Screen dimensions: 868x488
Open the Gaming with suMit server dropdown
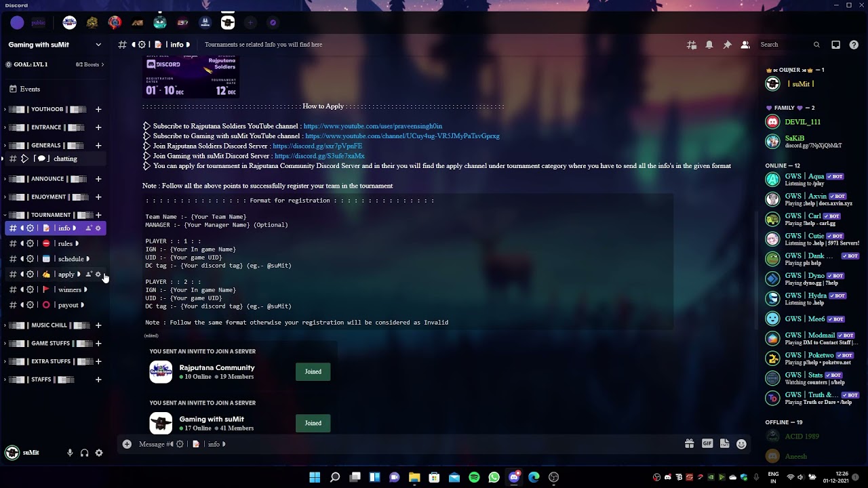[54, 45]
